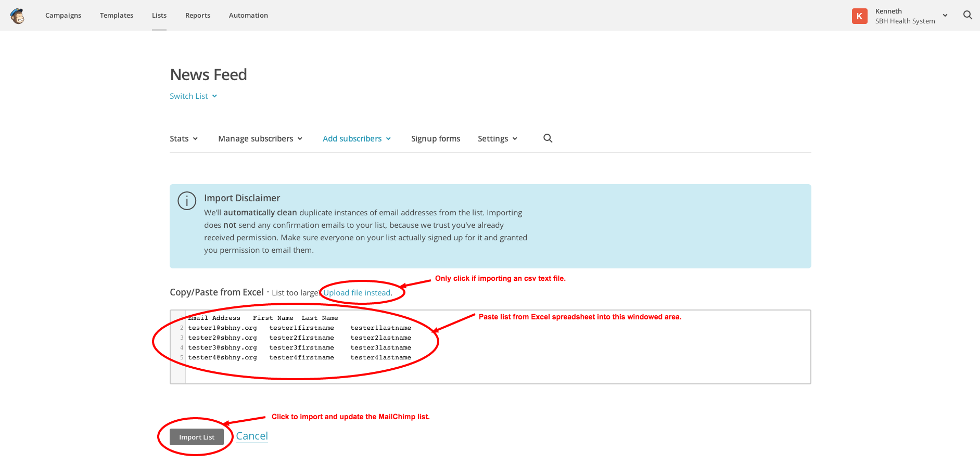Click the MailChimp monkey logo
Image resolution: width=980 pixels, height=465 pixels.
[18, 16]
